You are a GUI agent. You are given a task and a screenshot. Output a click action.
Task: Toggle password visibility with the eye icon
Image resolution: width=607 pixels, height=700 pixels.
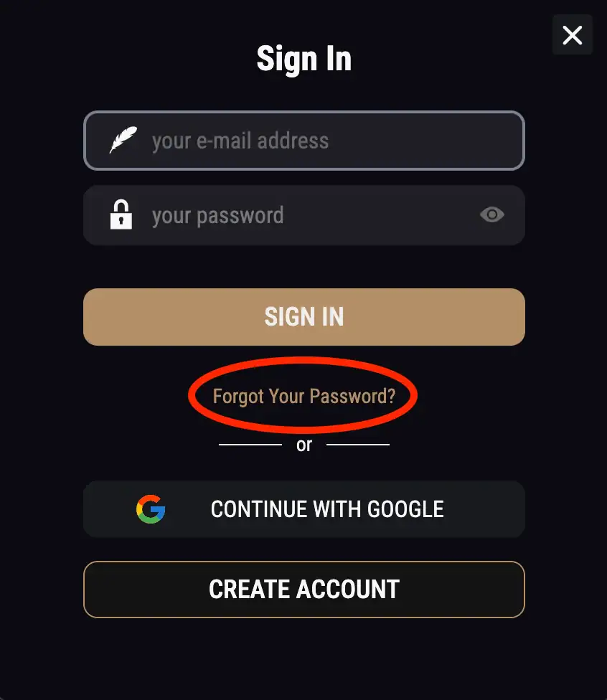tap(491, 214)
